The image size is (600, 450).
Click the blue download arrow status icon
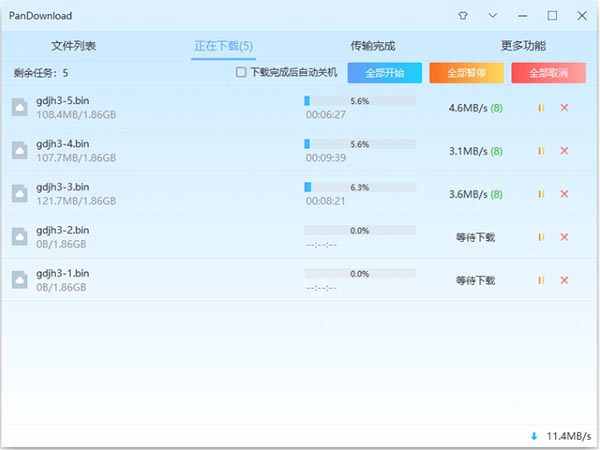point(534,436)
